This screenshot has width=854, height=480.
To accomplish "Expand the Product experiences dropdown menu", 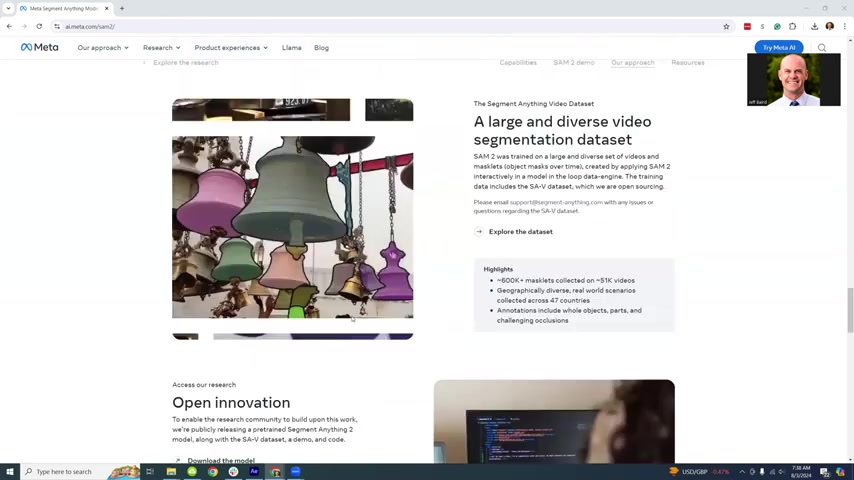I will point(231,48).
